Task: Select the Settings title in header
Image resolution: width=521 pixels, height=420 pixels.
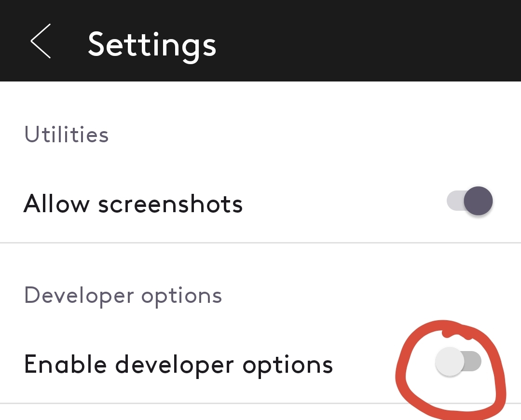Action: tap(152, 45)
